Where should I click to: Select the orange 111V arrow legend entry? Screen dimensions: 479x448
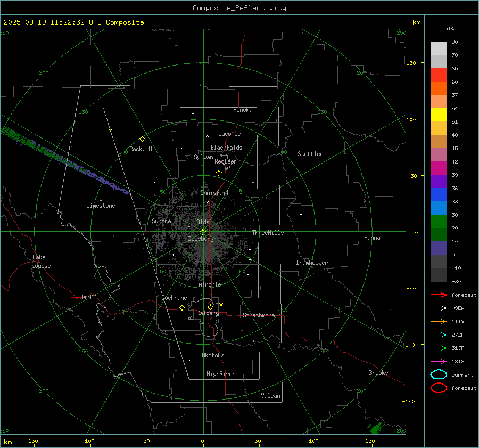point(439,321)
